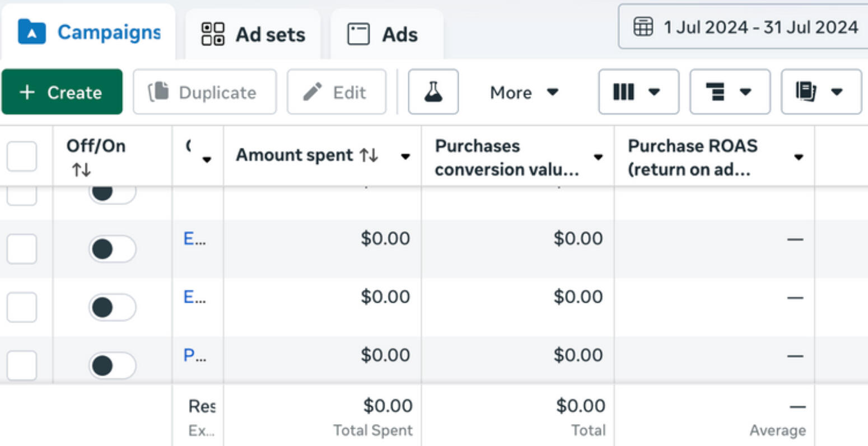Click the Ad sets grid icon
This screenshot has height=446, width=868.
coord(213,34)
